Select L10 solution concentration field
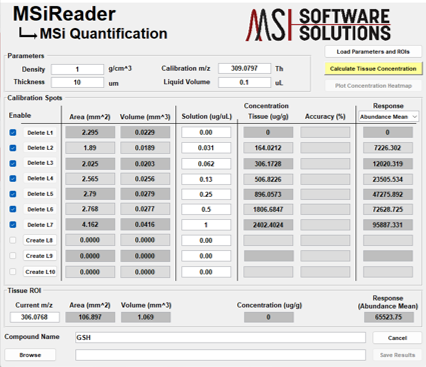Screen dimensions: 426x367 [x=206, y=272]
